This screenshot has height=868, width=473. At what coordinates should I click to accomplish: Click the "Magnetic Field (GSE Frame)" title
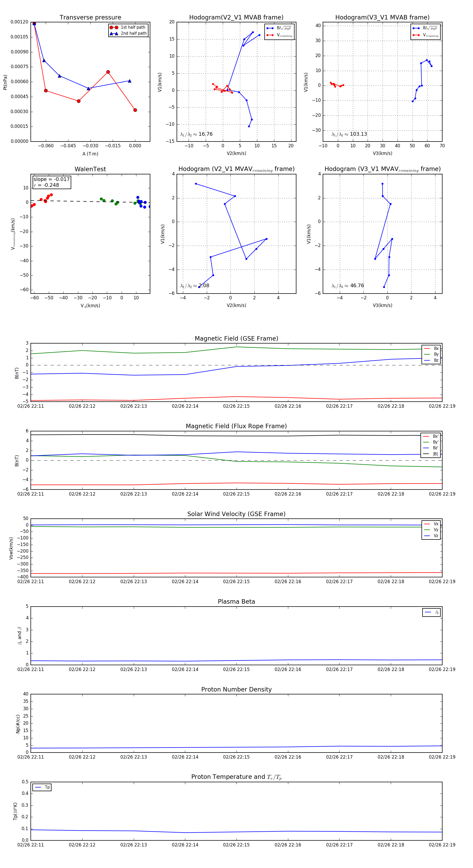tap(236, 339)
